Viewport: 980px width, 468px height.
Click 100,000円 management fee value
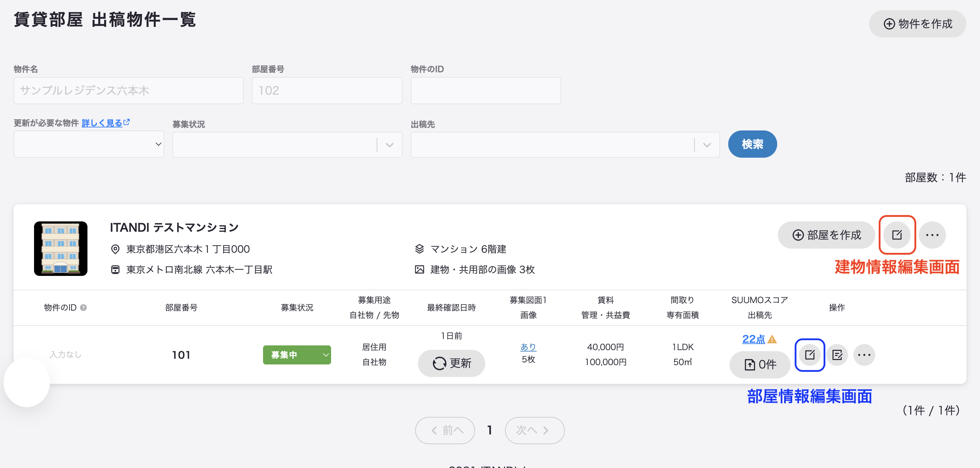pos(605,362)
